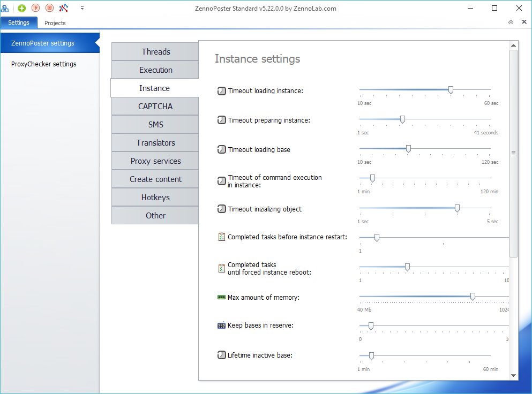Click the 'Lifetime inactive base:' label
This screenshot has width=532, height=394.
pos(260,355)
